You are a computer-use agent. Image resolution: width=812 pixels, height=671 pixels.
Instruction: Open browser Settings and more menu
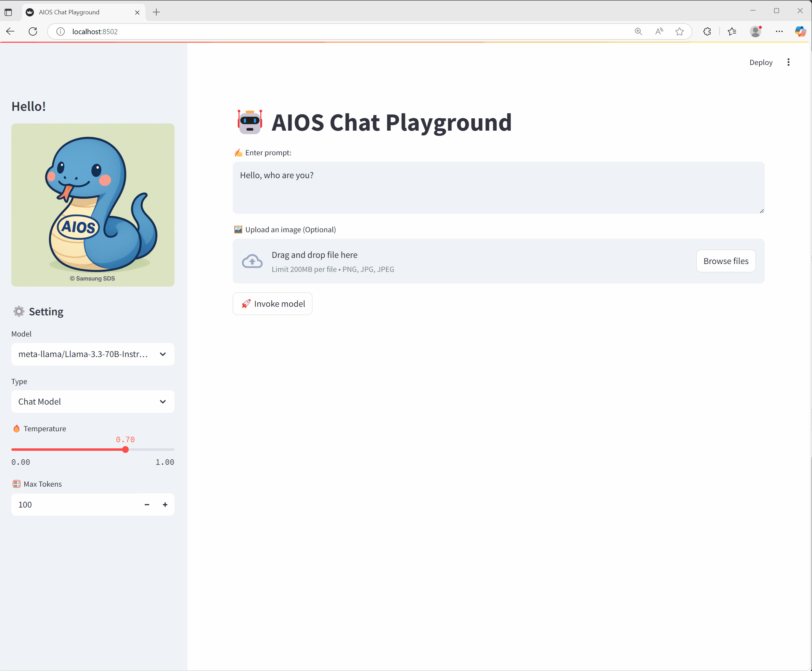tap(779, 31)
